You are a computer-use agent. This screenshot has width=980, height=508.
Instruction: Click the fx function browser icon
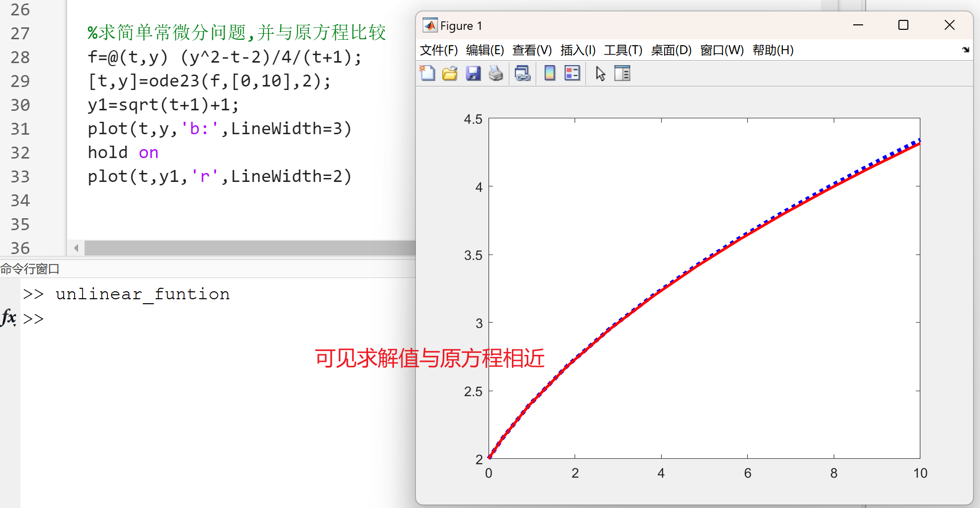(9, 317)
